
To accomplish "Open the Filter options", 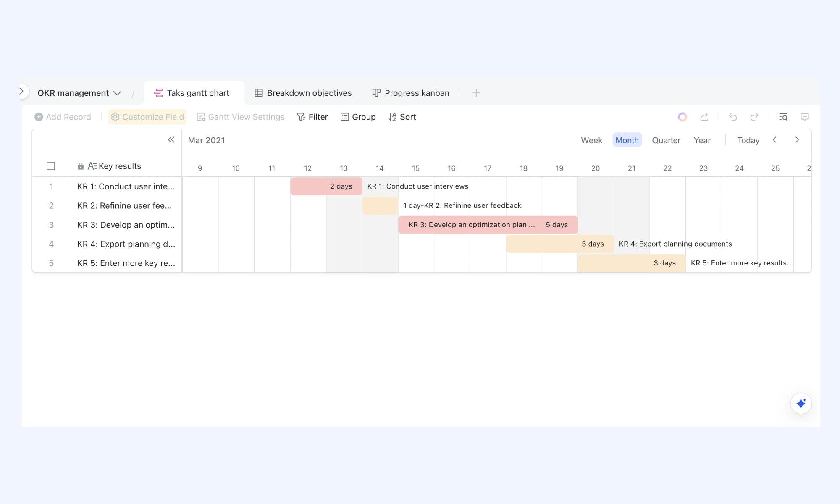I will tap(312, 117).
